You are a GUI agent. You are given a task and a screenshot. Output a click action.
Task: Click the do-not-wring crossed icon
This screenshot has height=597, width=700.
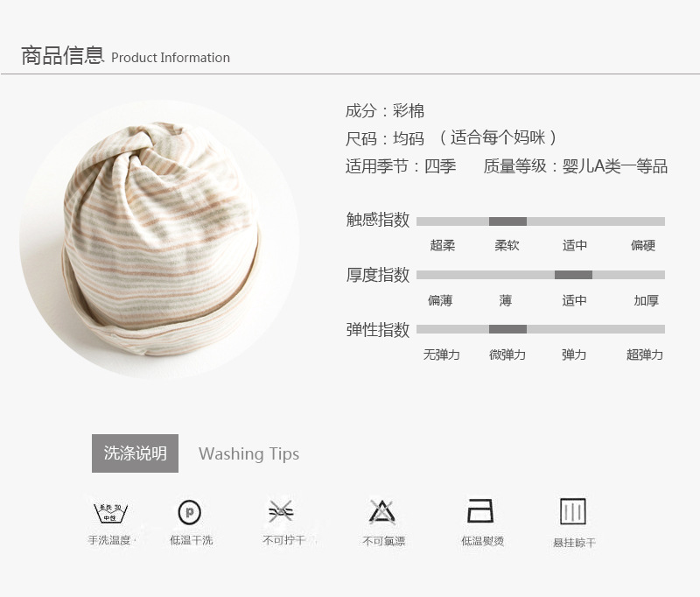pyautogui.click(x=281, y=511)
